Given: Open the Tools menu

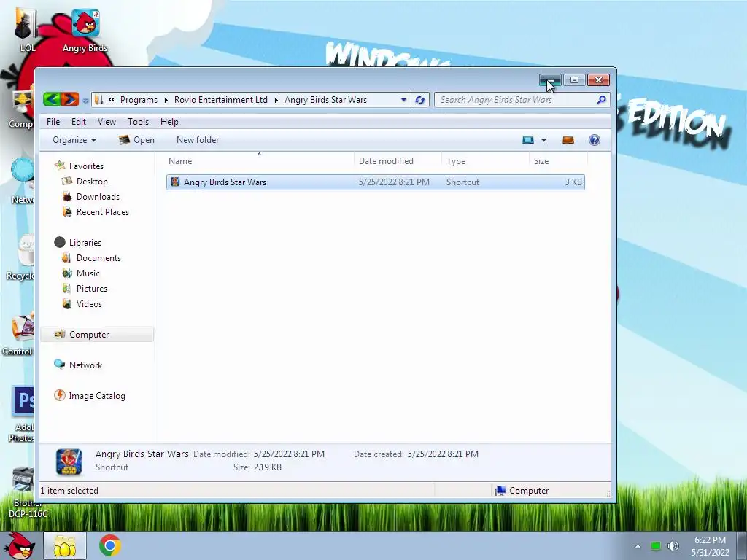Looking at the screenshot, I should (138, 122).
